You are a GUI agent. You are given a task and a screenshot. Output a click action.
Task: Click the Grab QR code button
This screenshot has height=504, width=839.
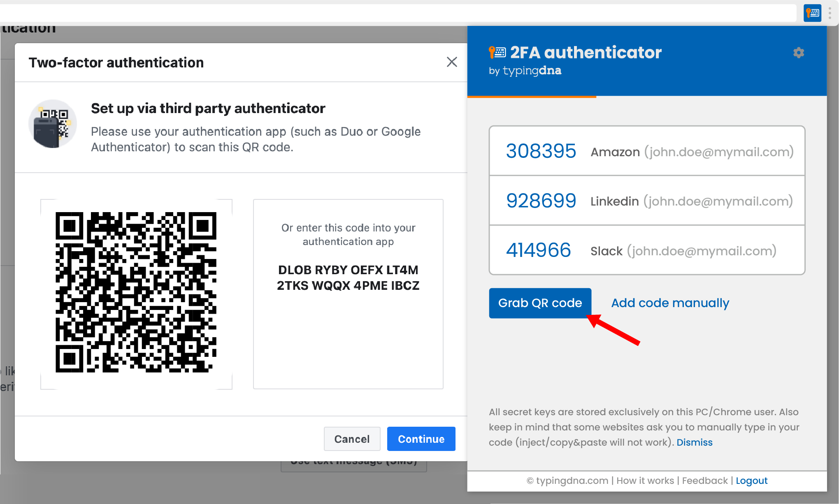pyautogui.click(x=539, y=303)
